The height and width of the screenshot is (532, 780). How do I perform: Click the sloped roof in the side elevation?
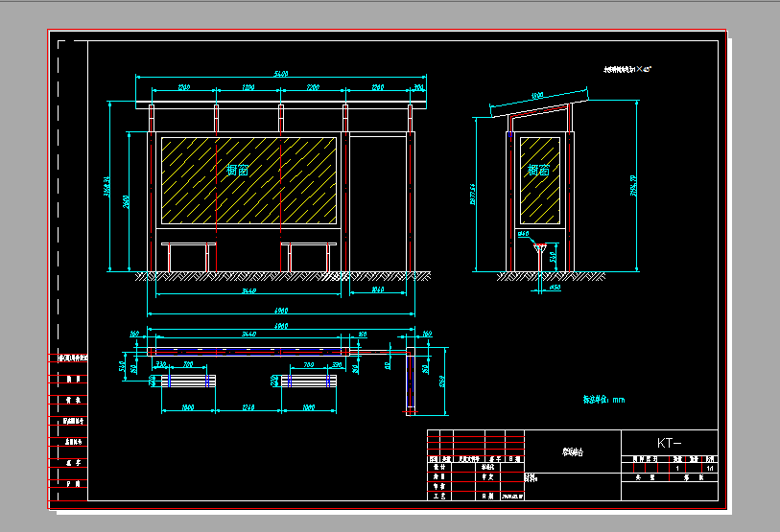point(537,104)
